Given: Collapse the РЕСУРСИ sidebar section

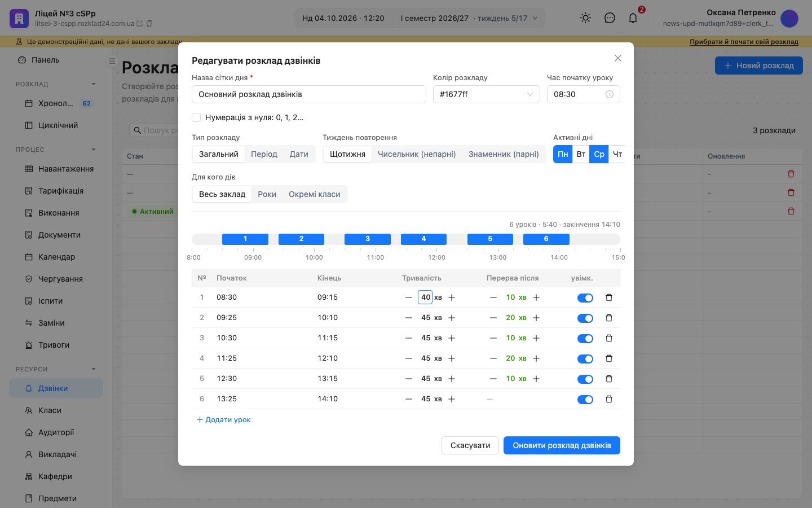Looking at the screenshot, I should [94, 369].
